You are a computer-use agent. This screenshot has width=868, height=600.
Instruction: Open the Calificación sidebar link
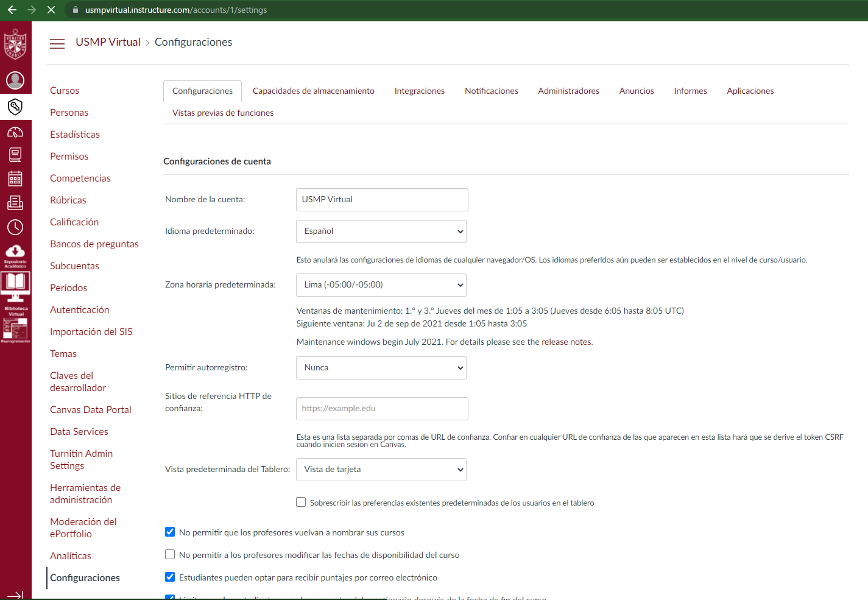(x=74, y=222)
